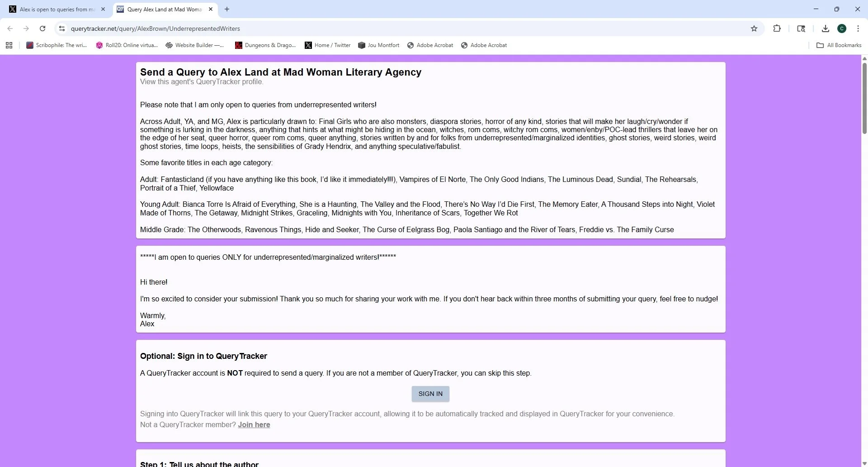Image resolution: width=868 pixels, height=467 pixels.
Task: Open the All Bookmarks folder
Action: point(839,45)
